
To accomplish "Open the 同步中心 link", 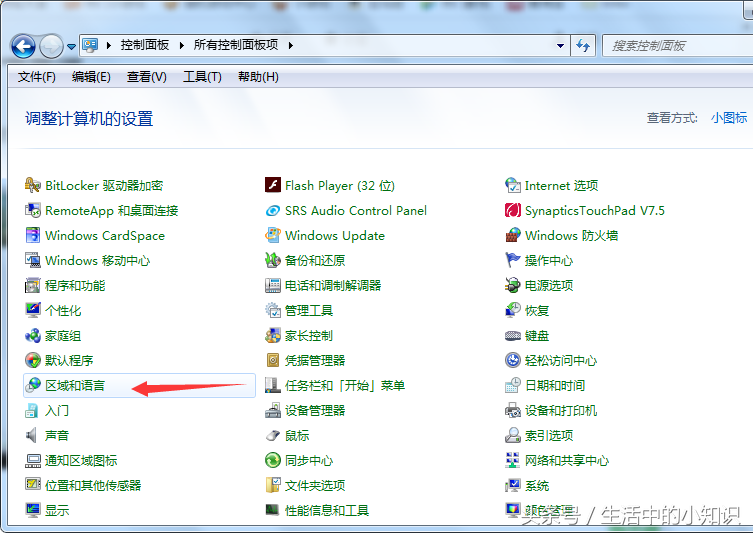I will pyautogui.click(x=309, y=460).
